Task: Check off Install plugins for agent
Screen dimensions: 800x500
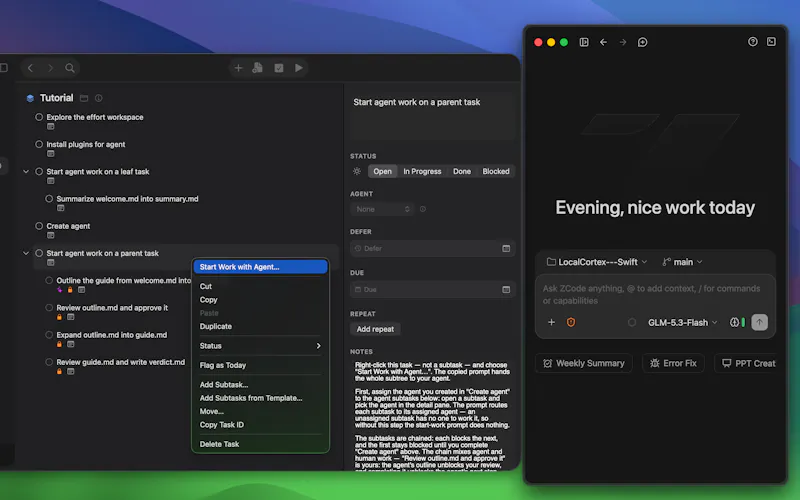Action: pos(39,144)
